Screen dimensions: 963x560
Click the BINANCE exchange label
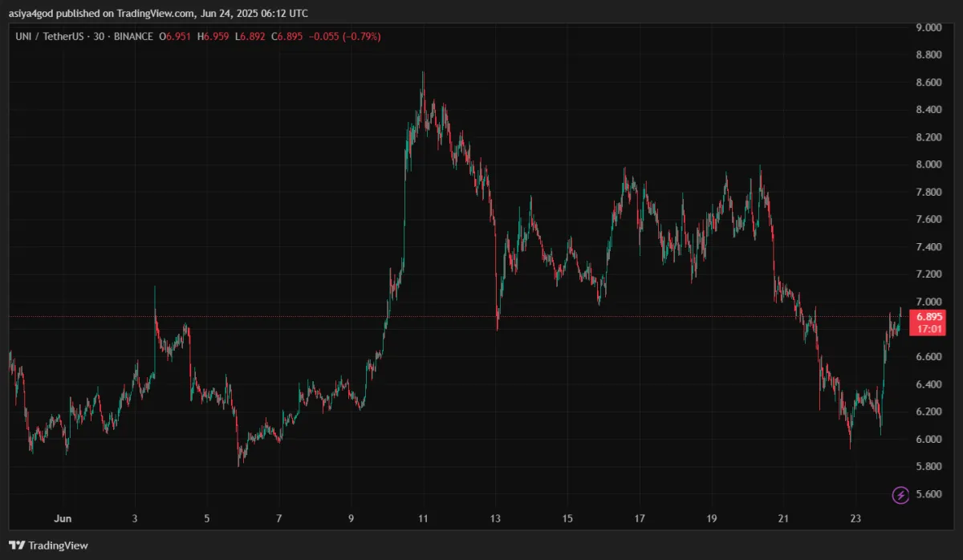(x=133, y=37)
